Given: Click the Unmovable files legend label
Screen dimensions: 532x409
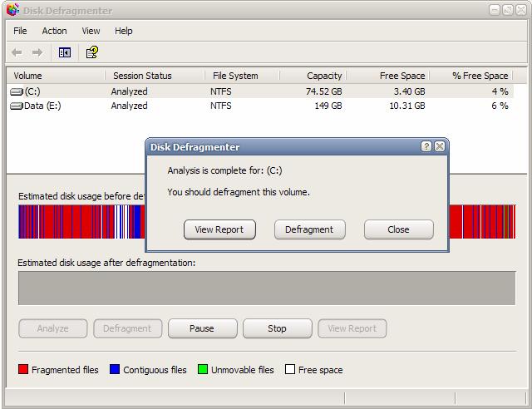Looking at the screenshot, I should pyautogui.click(x=243, y=370).
